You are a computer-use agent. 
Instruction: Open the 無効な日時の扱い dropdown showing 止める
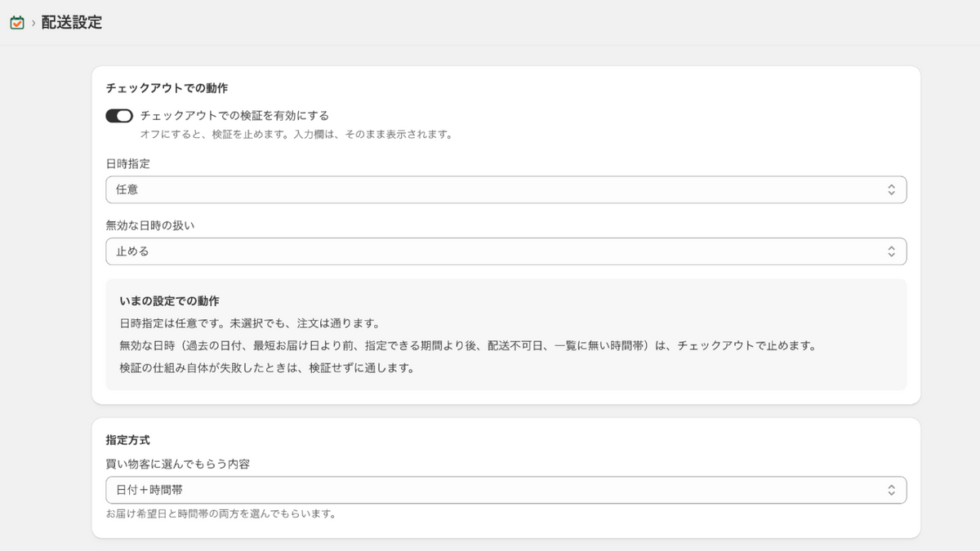506,251
